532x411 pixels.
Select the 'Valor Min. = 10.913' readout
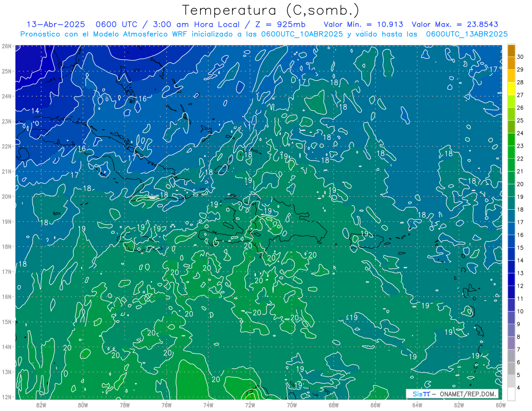click(364, 24)
